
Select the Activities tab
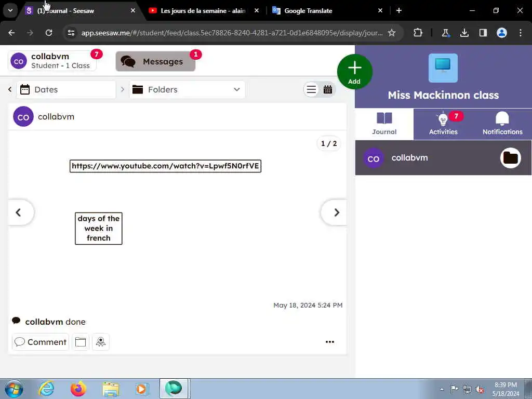[x=443, y=124]
